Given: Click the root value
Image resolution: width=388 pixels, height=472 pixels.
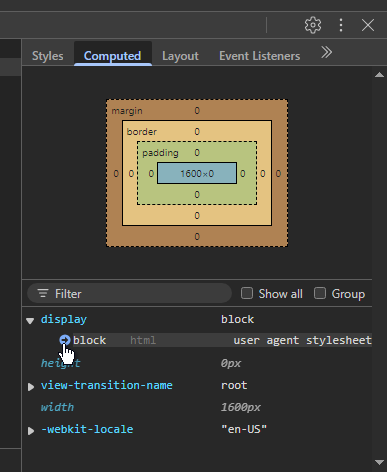Looking at the screenshot, I should point(234,385).
